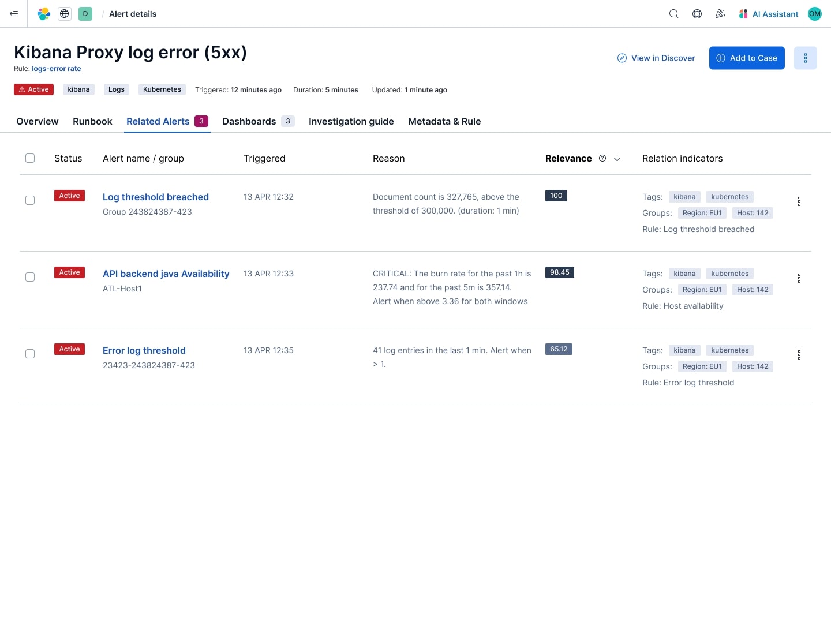
Task: Click the 13 APR 12:32 triggered time
Action: tap(268, 197)
